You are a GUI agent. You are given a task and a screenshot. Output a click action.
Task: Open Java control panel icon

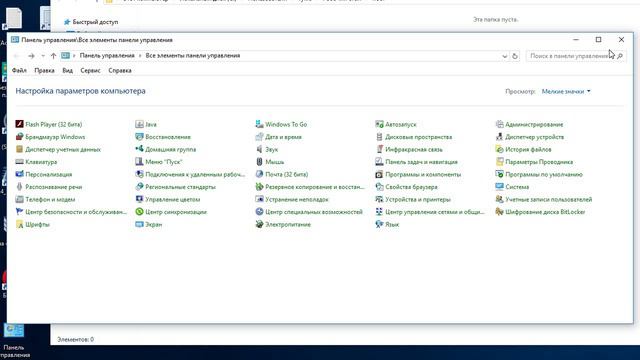(x=139, y=124)
